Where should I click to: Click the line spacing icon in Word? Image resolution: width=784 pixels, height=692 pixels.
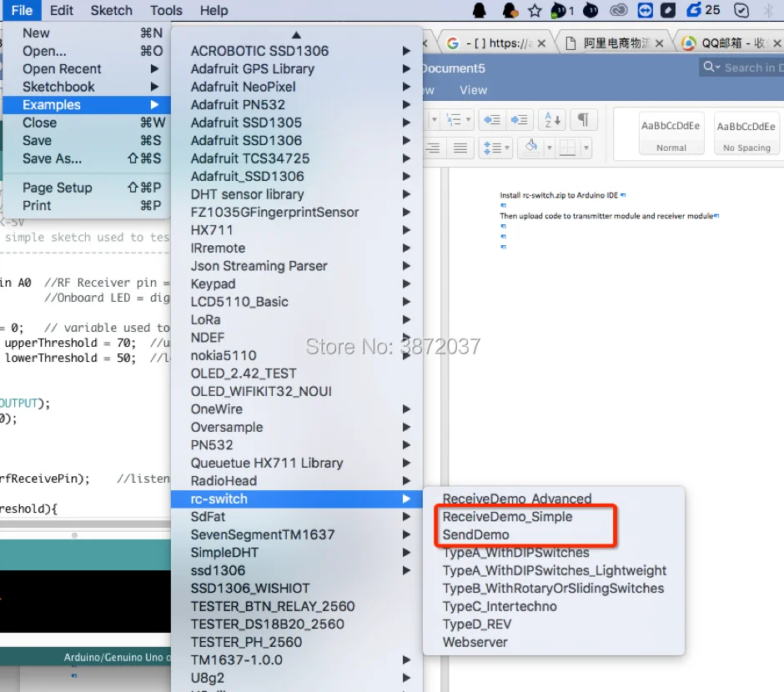[x=492, y=148]
